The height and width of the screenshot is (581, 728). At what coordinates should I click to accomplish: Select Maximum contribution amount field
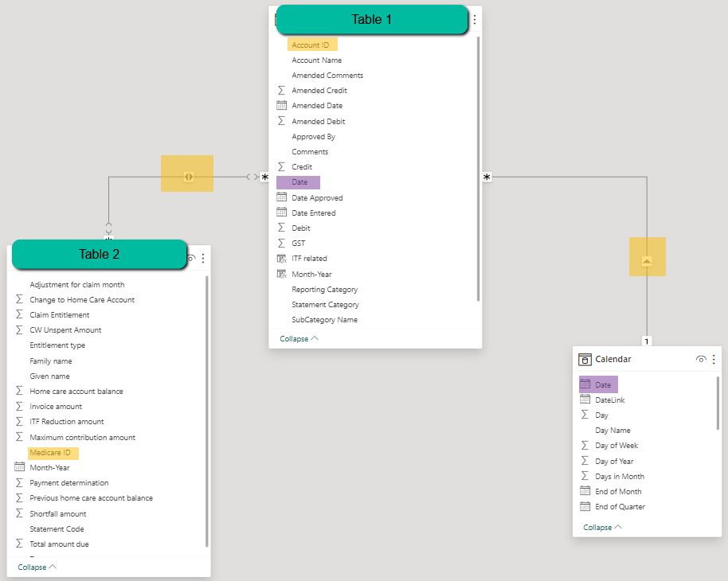[83, 437]
